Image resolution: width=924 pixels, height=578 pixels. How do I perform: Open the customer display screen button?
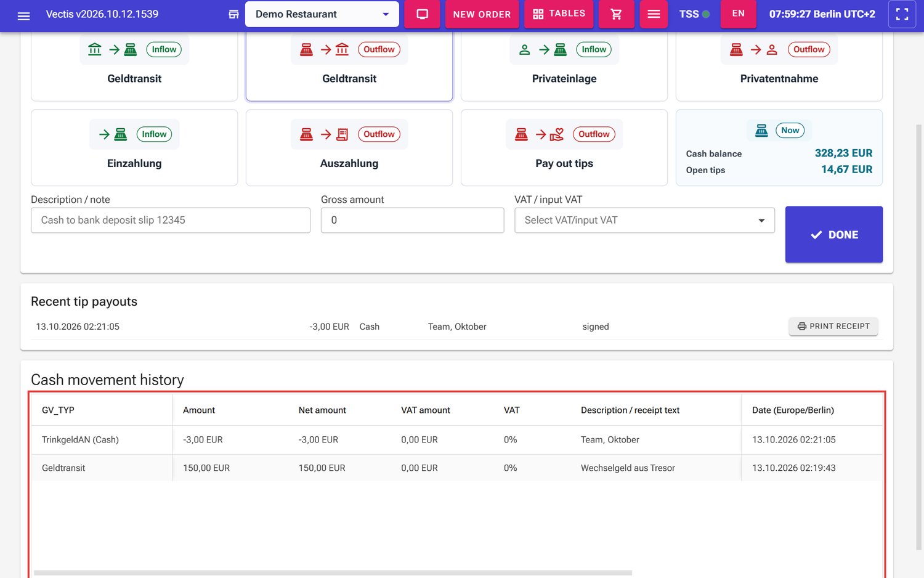point(422,14)
